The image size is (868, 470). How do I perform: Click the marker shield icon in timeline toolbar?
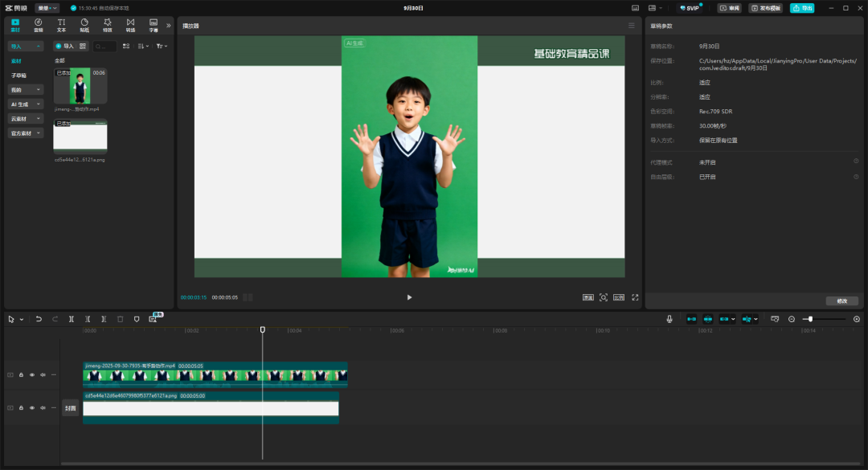click(x=137, y=319)
